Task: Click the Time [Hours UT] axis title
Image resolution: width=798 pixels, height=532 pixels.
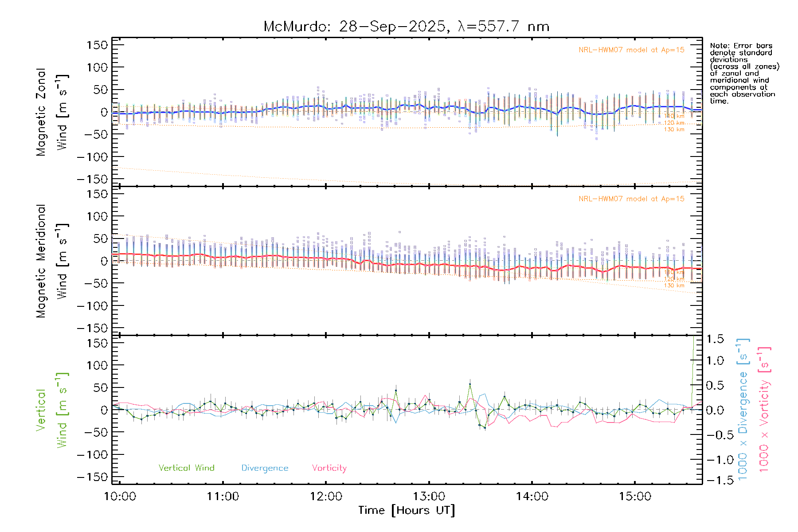Action: 407,510
